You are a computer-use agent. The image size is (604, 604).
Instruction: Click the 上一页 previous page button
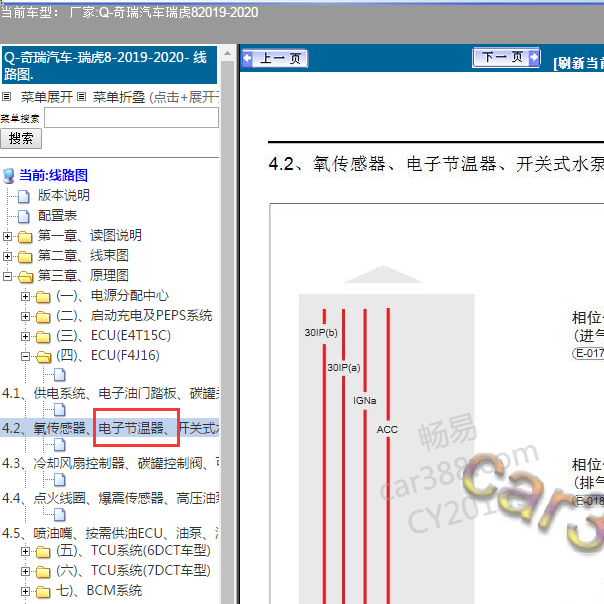click(x=275, y=59)
